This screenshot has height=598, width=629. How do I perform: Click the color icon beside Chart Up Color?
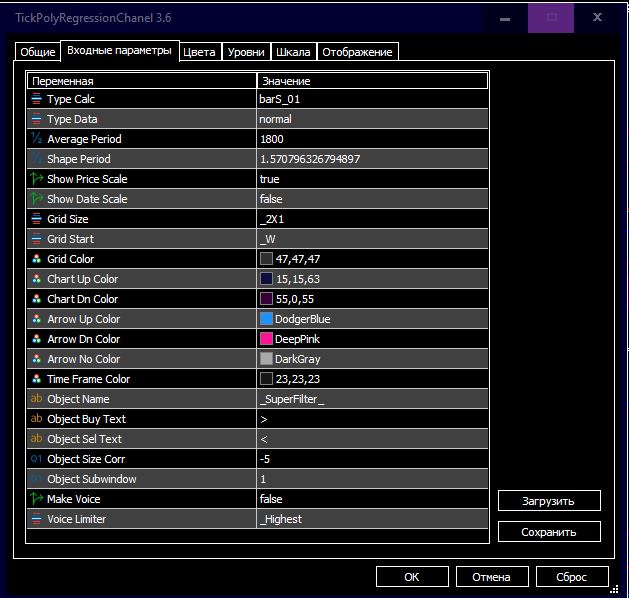pyautogui.click(x=37, y=279)
